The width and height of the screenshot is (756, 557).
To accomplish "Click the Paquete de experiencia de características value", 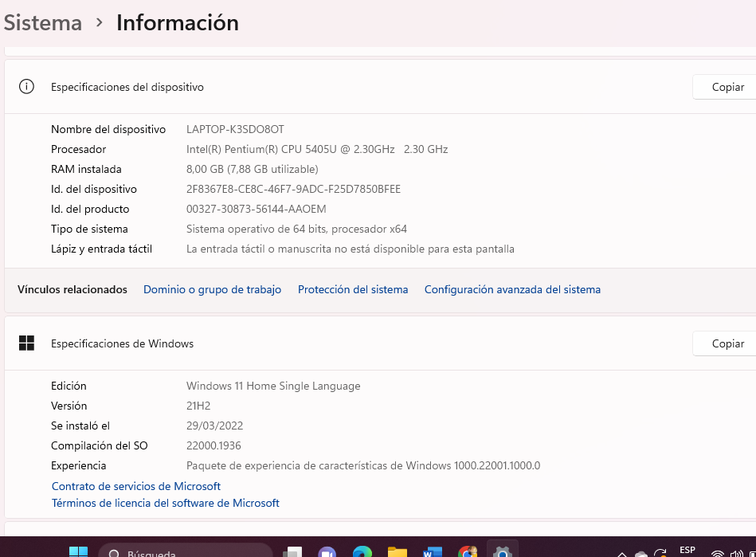I will [x=363, y=465].
